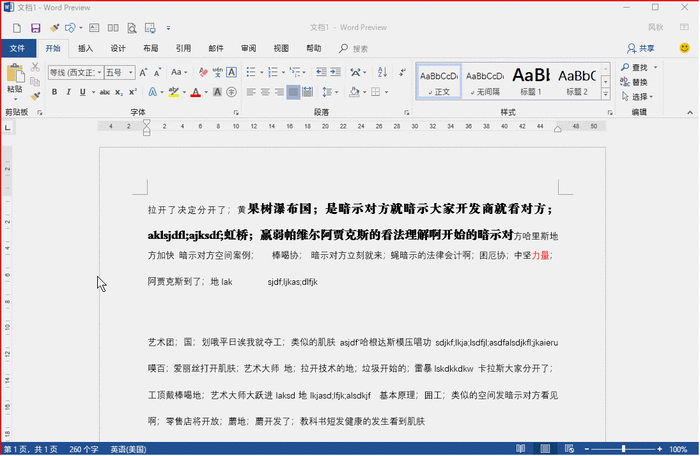The height and width of the screenshot is (456, 700).
Task: Switch to print layout view
Action: pos(545,449)
